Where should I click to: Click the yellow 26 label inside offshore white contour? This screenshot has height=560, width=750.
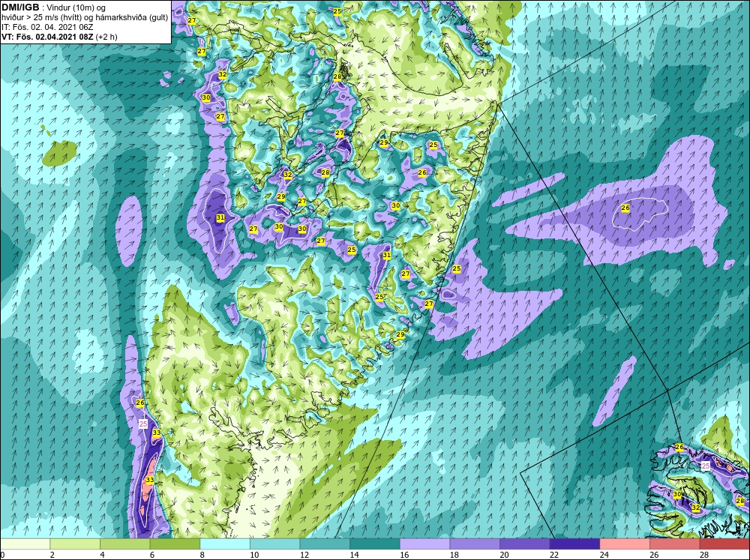[625, 208]
